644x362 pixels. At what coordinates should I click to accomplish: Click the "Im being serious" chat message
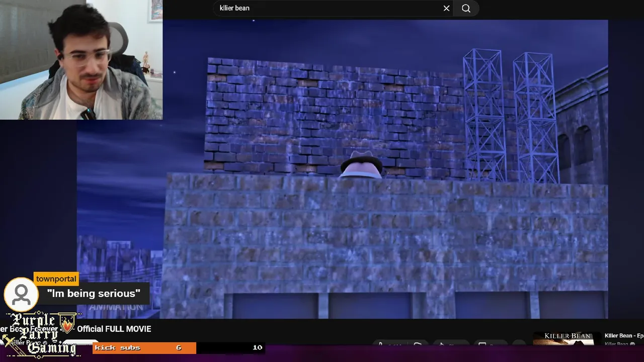coord(94,294)
